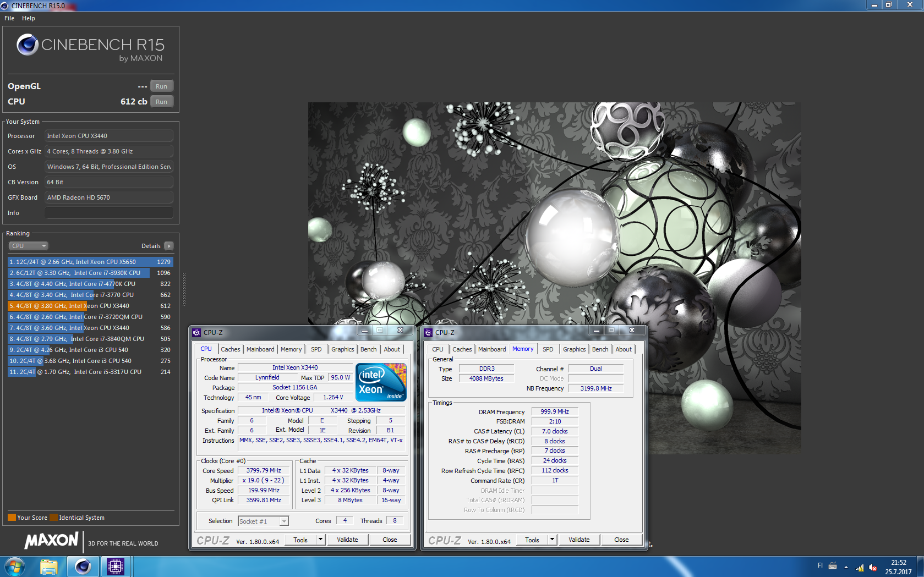Viewport: 924px width, 577px height.
Task: Open the Windows Start menu
Action: [14, 567]
